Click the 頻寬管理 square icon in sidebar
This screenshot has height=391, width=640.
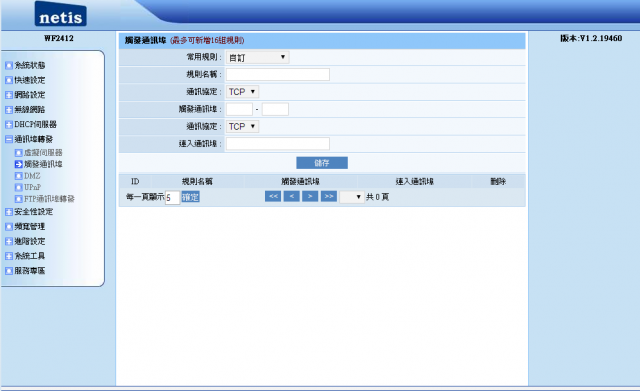point(9,227)
